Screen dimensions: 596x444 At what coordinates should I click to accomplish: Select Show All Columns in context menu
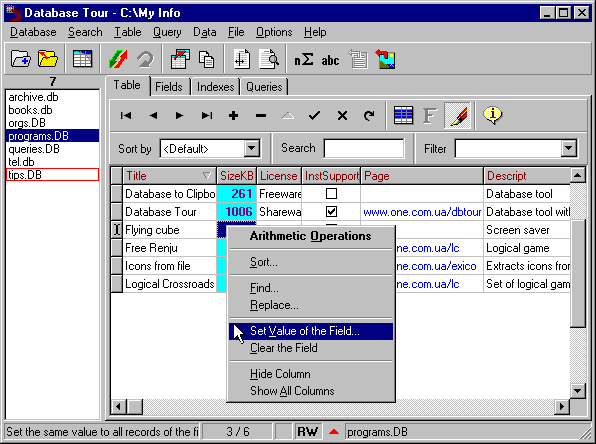pyautogui.click(x=311, y=391)
